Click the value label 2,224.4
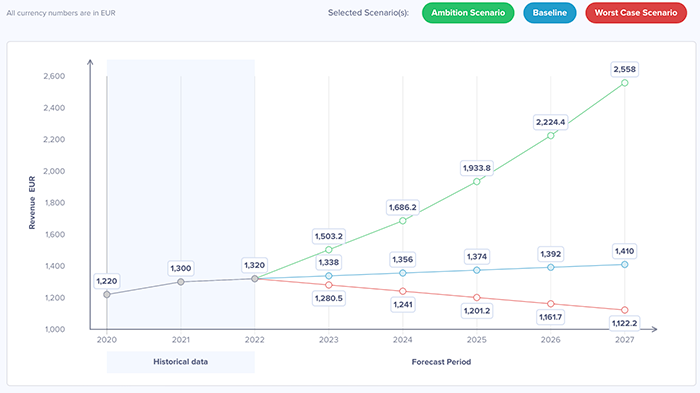 coord(550,122)
